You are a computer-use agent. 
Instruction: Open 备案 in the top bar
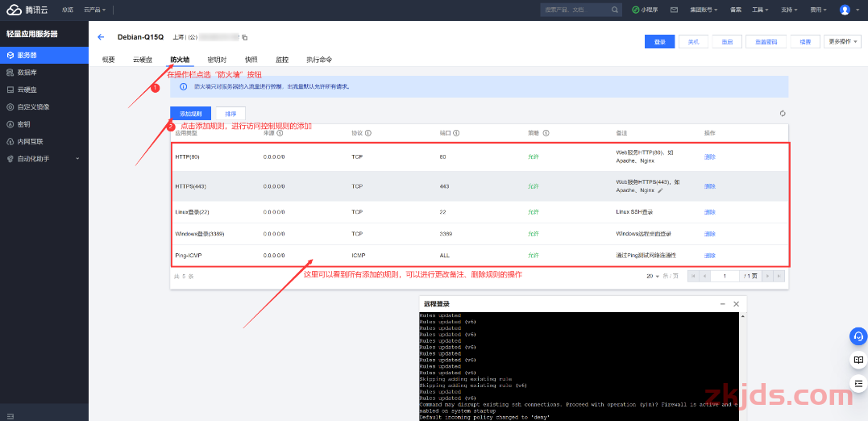736,10
